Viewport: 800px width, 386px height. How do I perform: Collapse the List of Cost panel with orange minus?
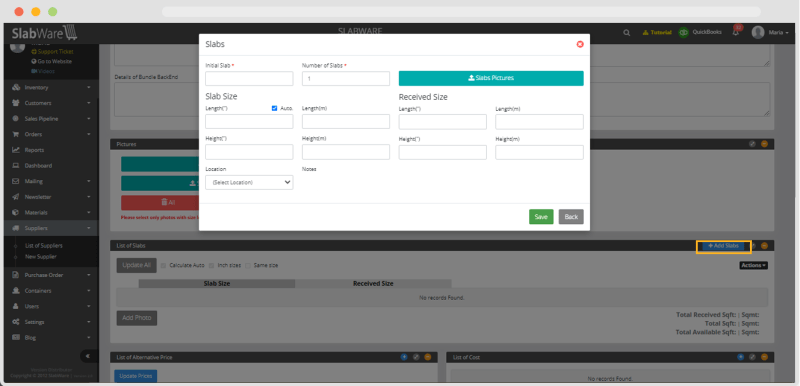coord(764,357)
